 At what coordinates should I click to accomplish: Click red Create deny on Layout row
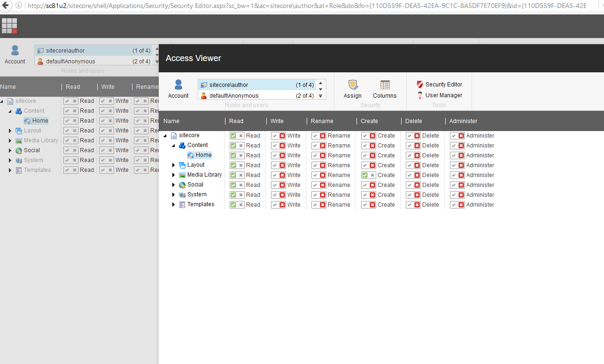pyautogui.click(x=372, y=165)
